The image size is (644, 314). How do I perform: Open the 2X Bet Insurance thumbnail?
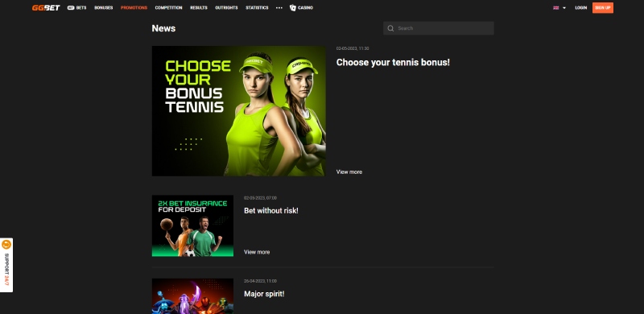(x=192, y=226)
